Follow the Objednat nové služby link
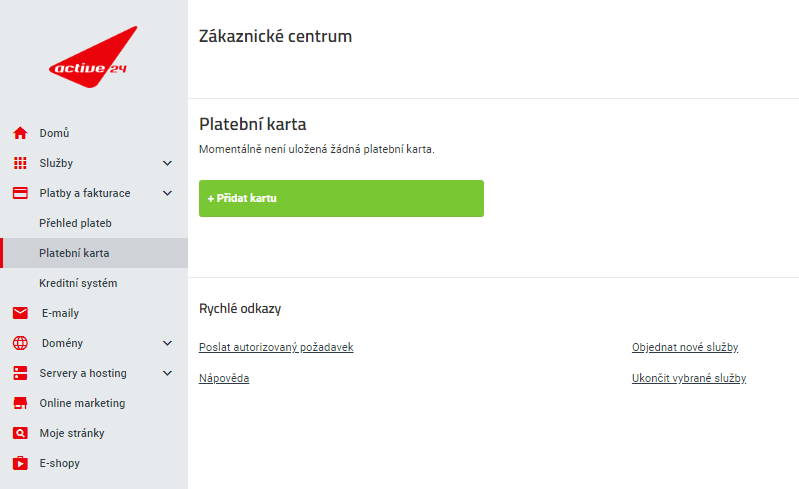Viewport: 799px width, 489px height. 685,347
